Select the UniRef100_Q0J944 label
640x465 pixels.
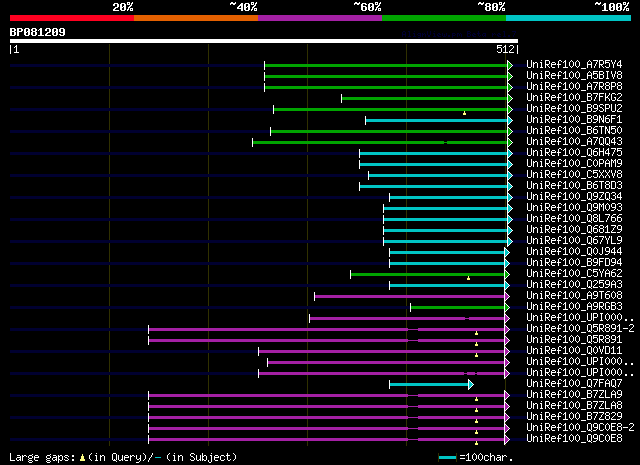[574, 252]
